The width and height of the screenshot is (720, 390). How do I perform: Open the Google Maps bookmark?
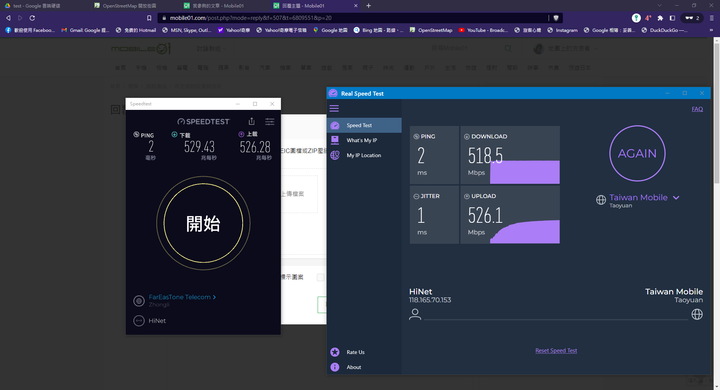click(330, 30)
